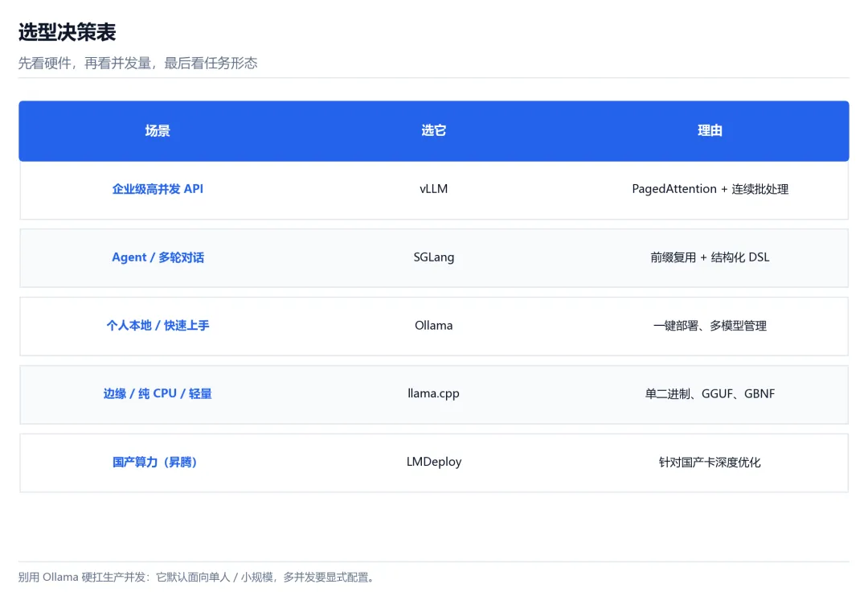Image resolution: width=868 pixels, height=592 pixels.
Task: Click the 前缀复用 + 结构化 DSL reason
Action: click(710, 257)
